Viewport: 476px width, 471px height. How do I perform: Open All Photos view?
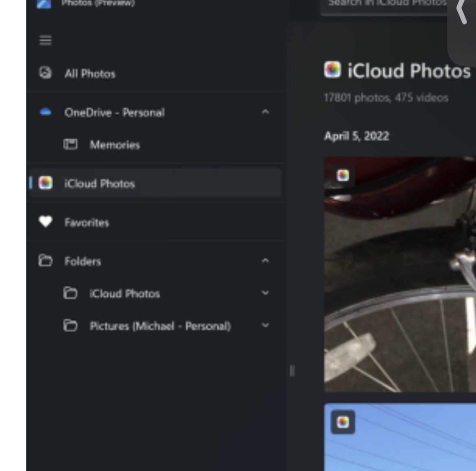[90, 74]
